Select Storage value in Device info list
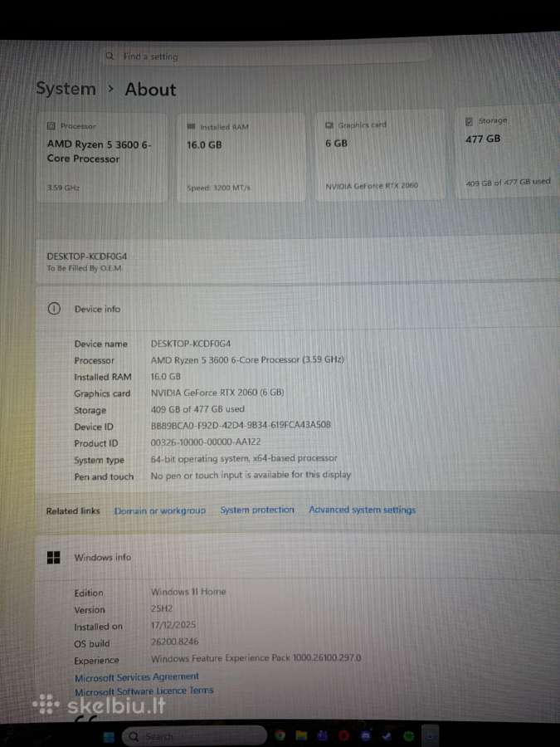 197,409
